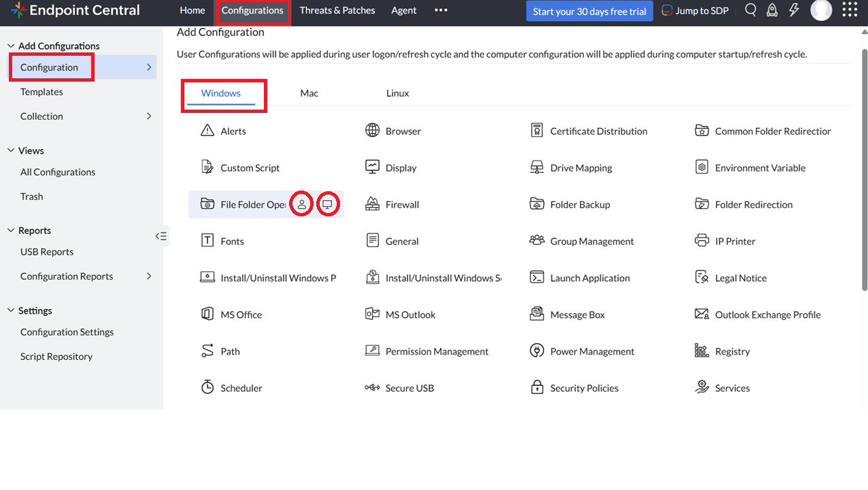Click the Power Management icon

[x=537, y=350]
